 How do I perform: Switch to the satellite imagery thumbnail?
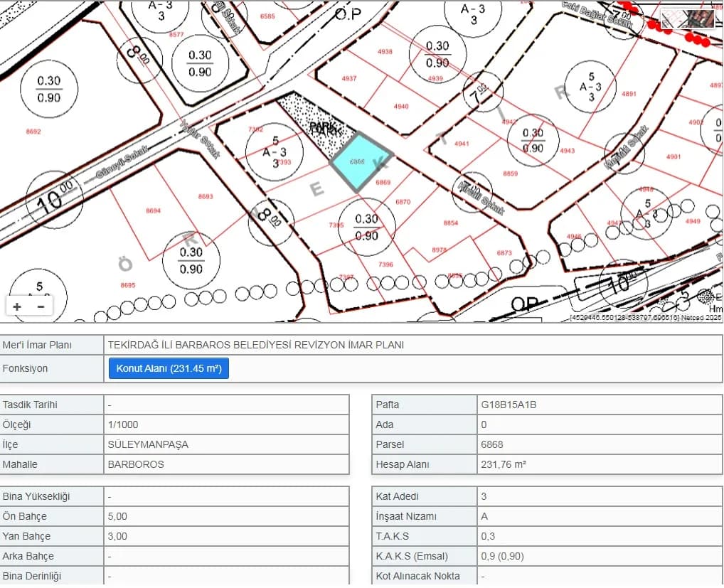point(701,19)
